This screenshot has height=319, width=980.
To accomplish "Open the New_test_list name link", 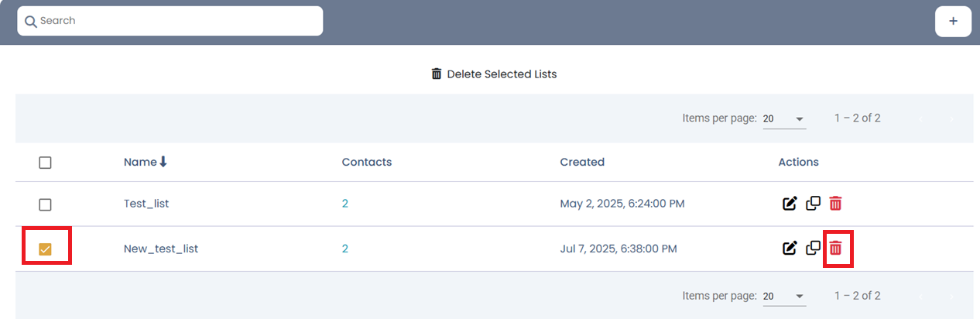I will [161, 249].
